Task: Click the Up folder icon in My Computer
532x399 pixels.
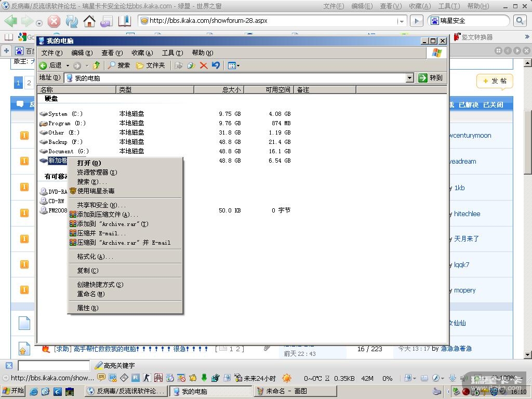Action: tap(96, 65)
